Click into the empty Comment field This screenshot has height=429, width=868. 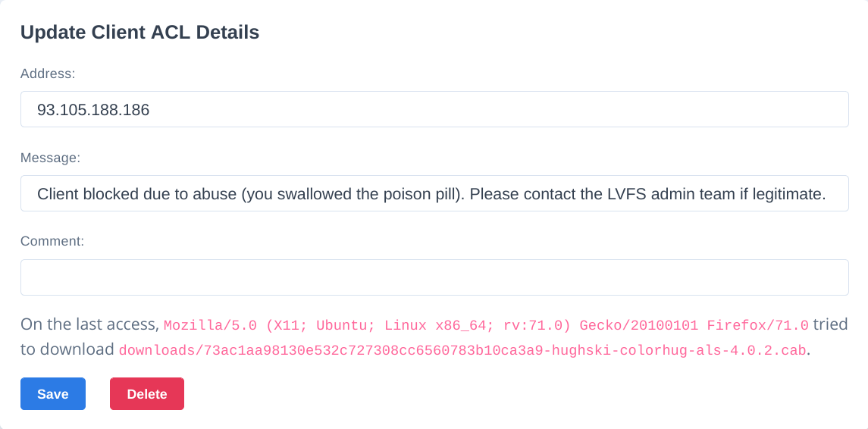tap(434, 277)
